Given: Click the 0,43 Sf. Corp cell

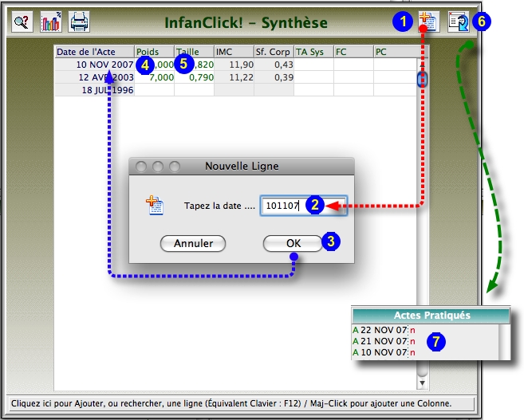Looking at the screenshot, I should pyautogui.click(x=274, y=65).
